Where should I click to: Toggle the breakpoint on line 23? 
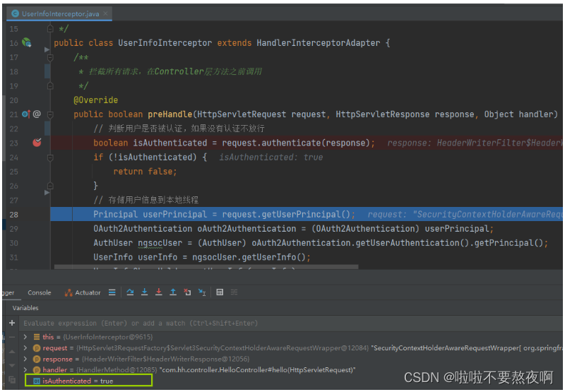click(x=37, y=143)
